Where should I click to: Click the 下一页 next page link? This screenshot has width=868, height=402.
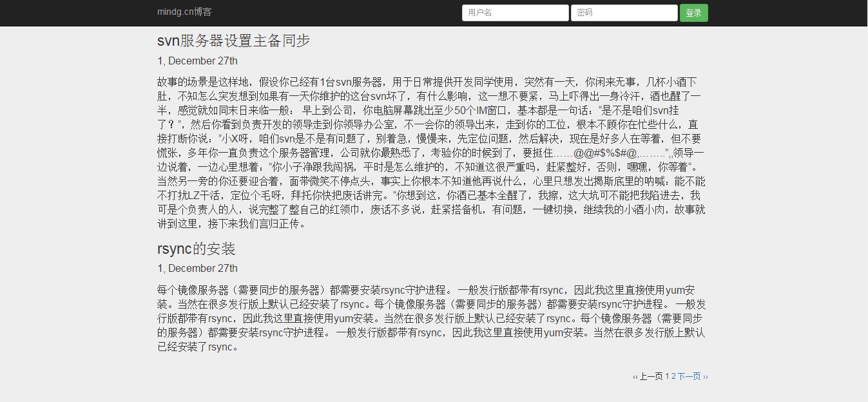(689, 376)
